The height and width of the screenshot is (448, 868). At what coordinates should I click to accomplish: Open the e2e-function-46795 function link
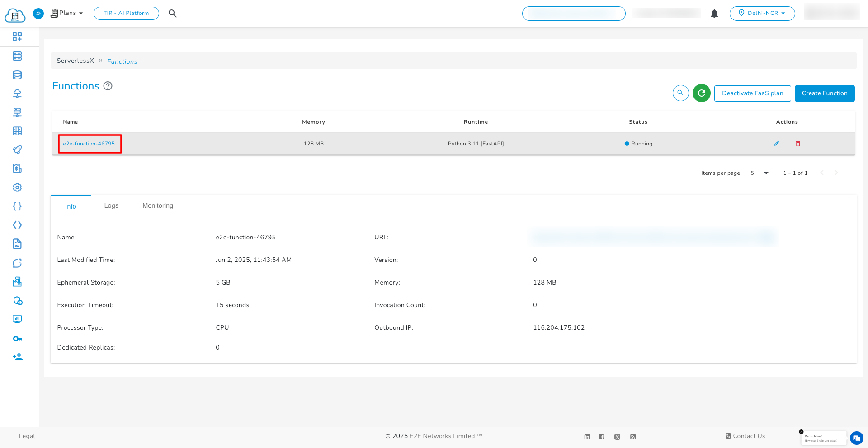[90, 144]
